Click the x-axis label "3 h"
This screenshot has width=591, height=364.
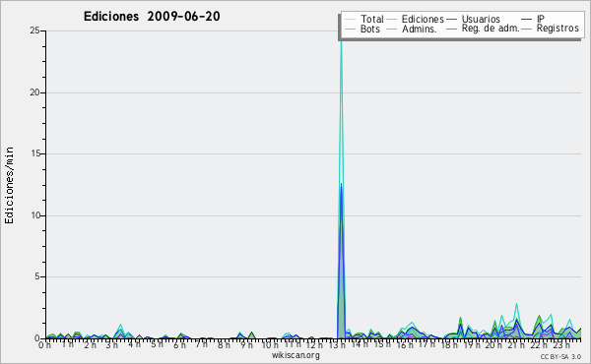(x=111, y=344)
